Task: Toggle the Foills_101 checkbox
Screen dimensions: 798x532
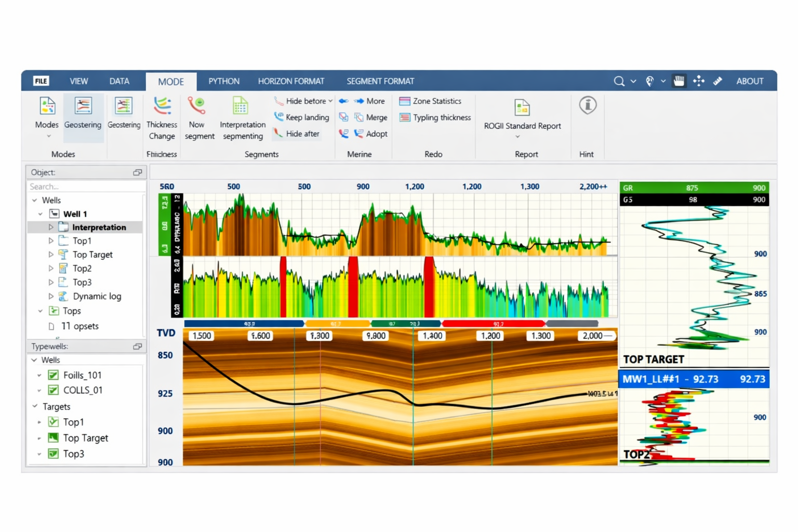Action: [53, 375]
